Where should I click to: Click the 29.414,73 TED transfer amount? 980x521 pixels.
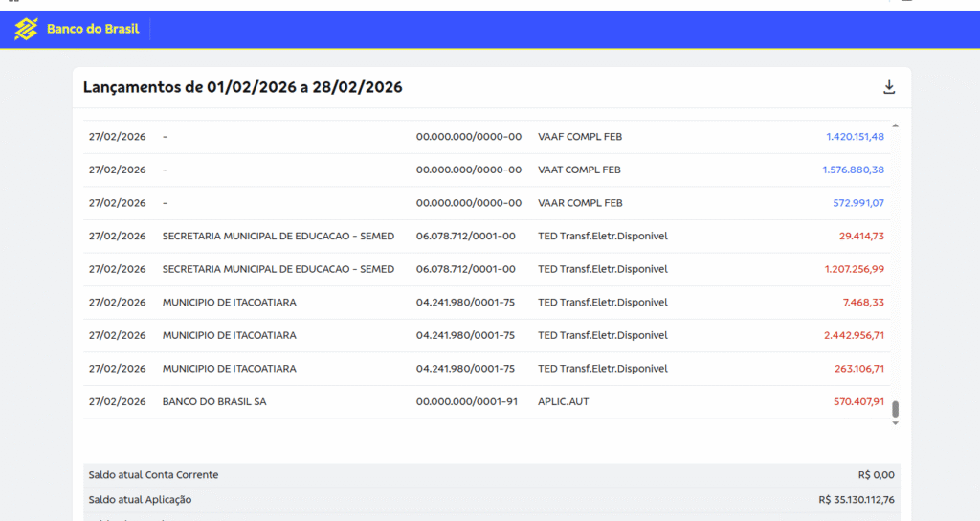tap(861, 237)
